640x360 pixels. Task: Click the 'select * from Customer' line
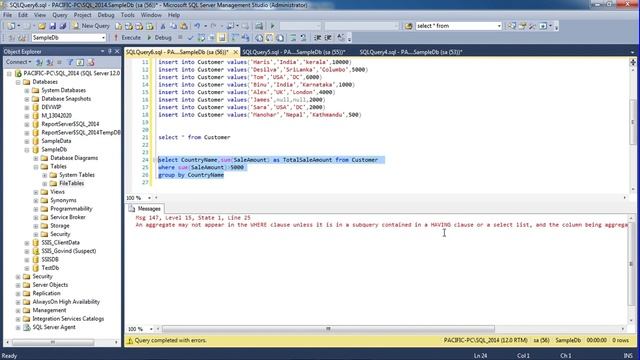pyautogui.click(x=194, y=138)
